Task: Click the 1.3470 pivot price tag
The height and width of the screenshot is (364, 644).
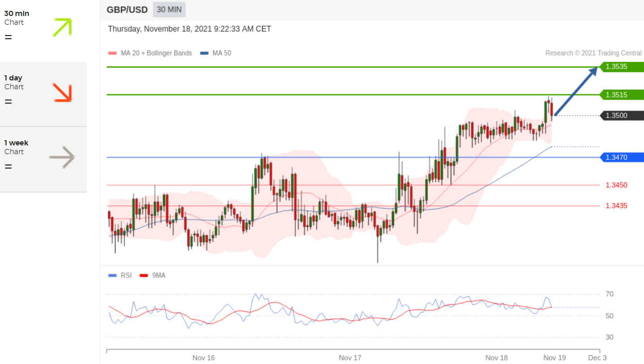Action: (x=622, y=157)
